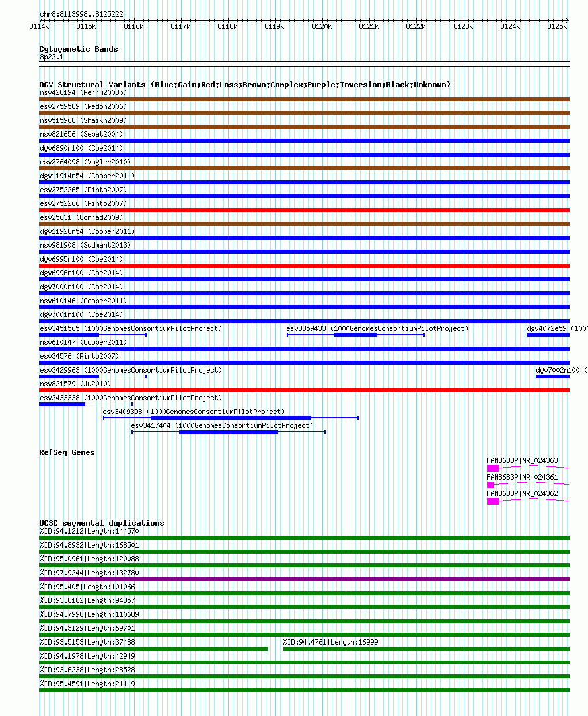This screenshot has width=588, height=716.
Task: Click the %ID:94.7998|Length:110689 duplication label
Action: [x=90, y=614]
